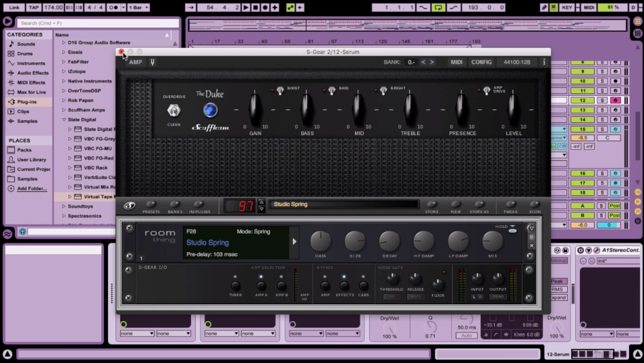Toggle the computer MIDI keyboard icon

(554, 7)
